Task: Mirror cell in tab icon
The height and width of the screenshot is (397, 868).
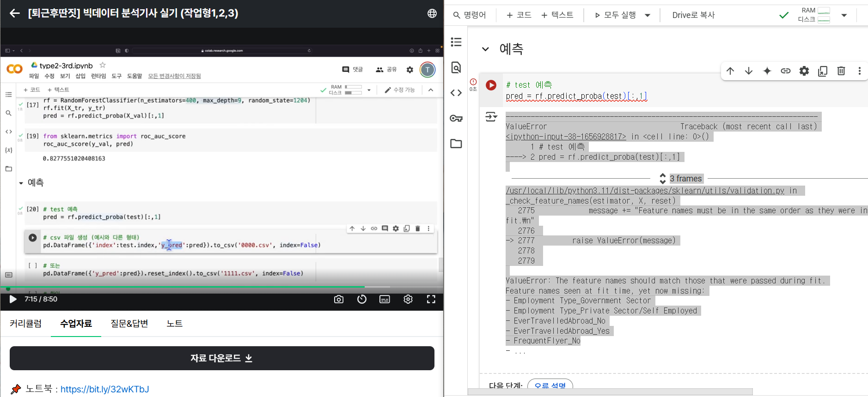Action: pos(823,71)
